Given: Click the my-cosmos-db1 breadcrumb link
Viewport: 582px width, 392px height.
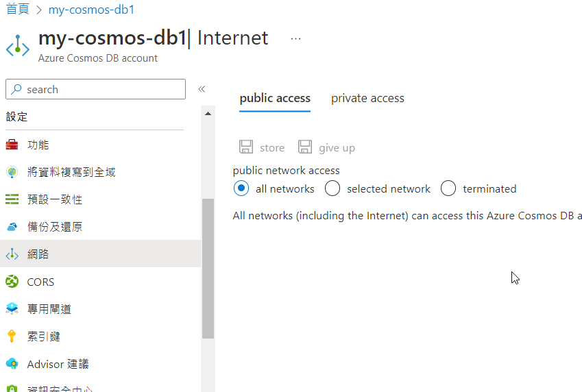Looking at the screenshot, I should click(x=91, y=10).
